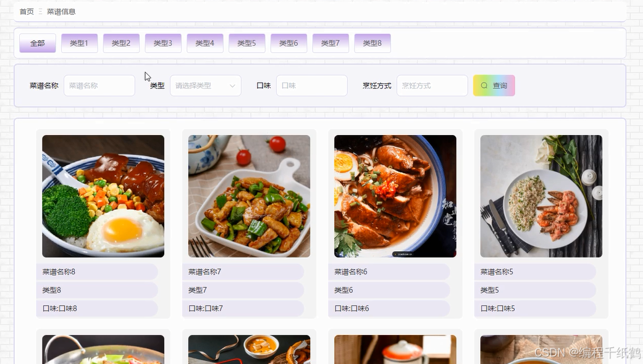Click the 口味:口味5 row
The image size is (643, 364).
coord(535,308)
